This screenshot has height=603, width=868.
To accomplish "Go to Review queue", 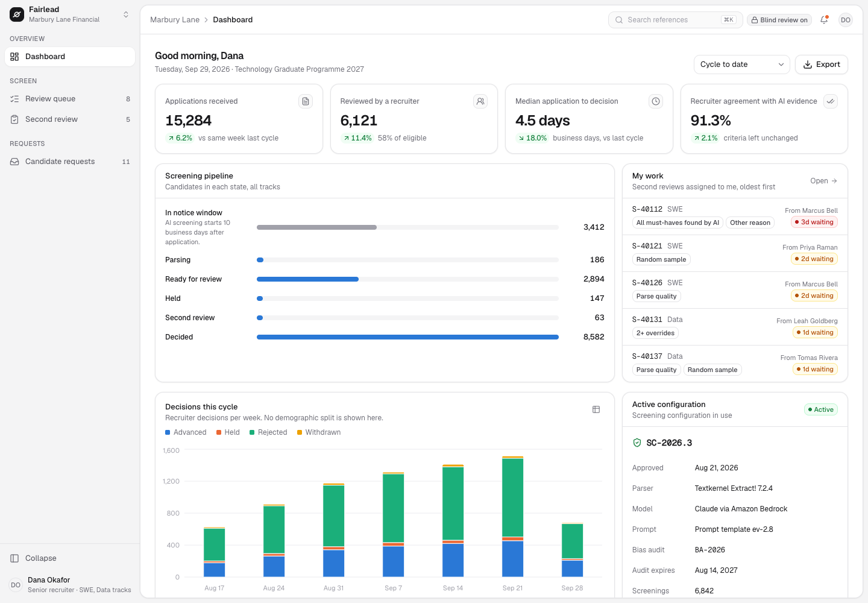I will [70, 99].
